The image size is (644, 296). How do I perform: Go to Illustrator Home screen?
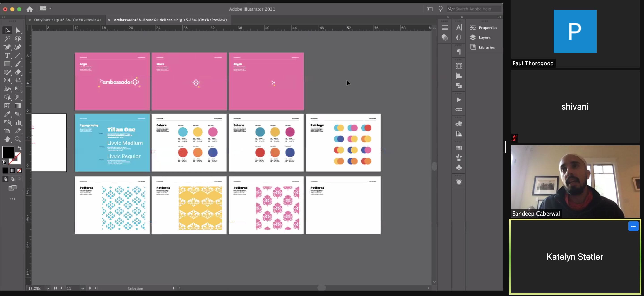tap(30, 9)
